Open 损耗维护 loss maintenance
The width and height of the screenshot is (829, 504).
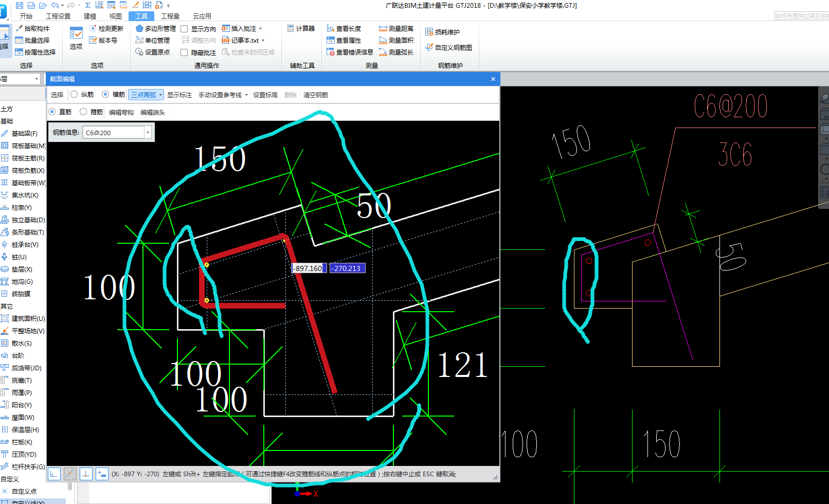point(442,32)
